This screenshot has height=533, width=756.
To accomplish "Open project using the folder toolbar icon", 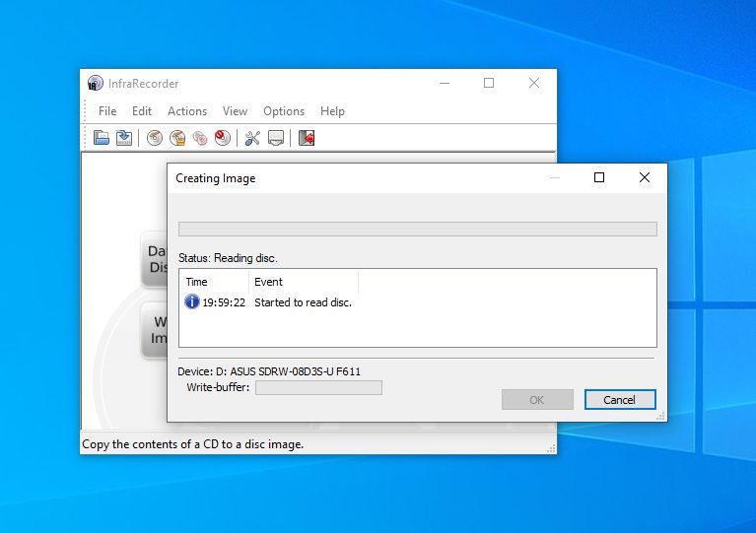I will click(102, 138).
